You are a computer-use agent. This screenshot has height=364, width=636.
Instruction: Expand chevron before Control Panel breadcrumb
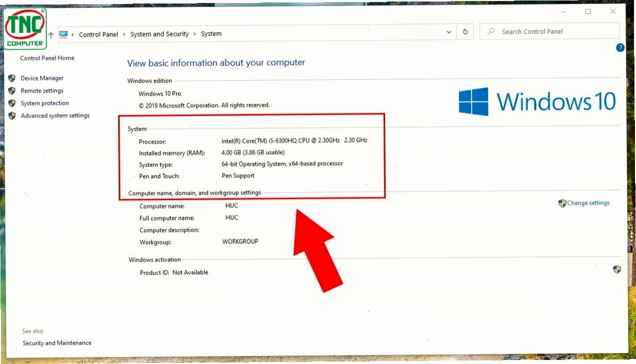(73, 34)
